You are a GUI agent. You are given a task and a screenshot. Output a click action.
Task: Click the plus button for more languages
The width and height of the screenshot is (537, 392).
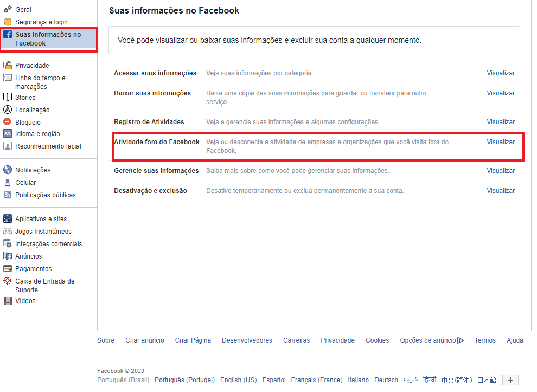click(x=510, y=380)
